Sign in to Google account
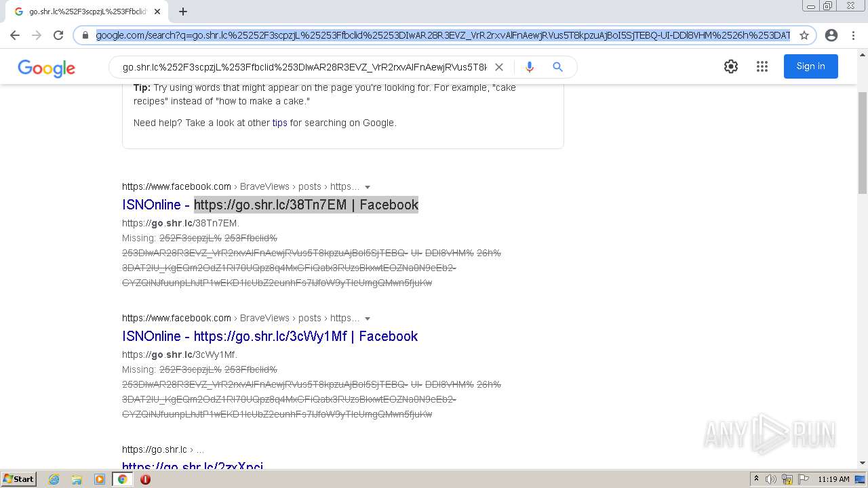Screen dimensions: 868x488 pyautogui.click(x=811, y=66)
